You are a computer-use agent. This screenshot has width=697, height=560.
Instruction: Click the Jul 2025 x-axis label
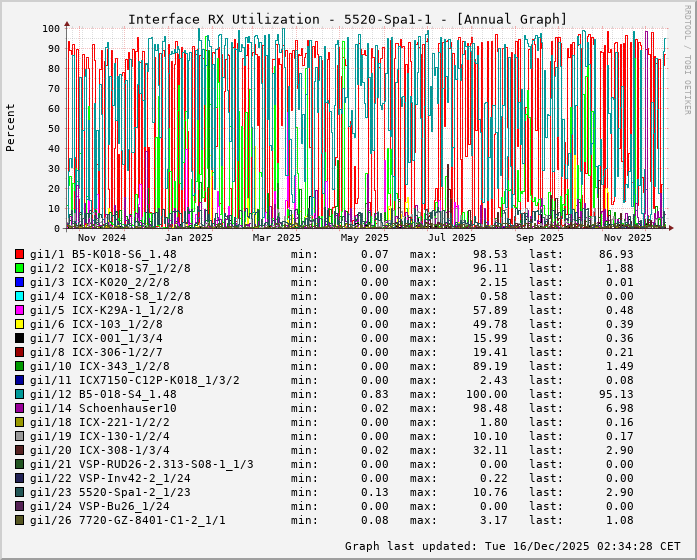(452, 237)
